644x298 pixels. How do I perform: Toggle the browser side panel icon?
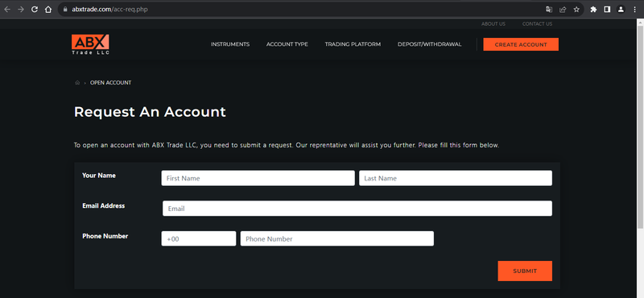(607, 10)
